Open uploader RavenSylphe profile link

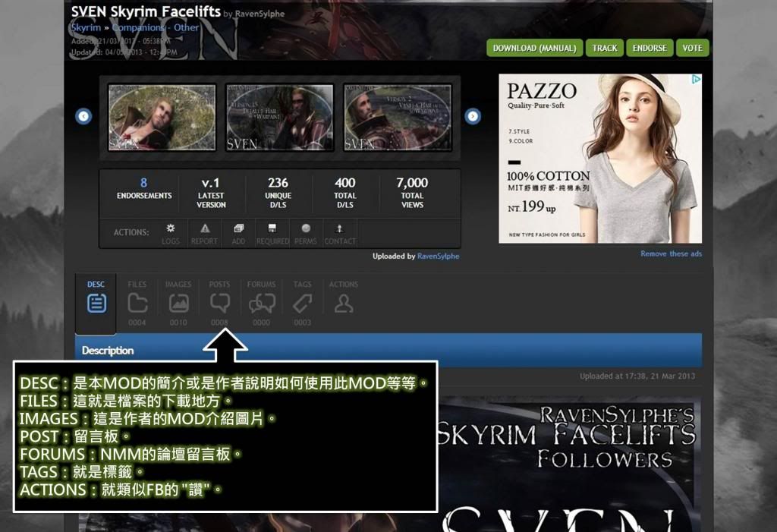click(438, 257)
